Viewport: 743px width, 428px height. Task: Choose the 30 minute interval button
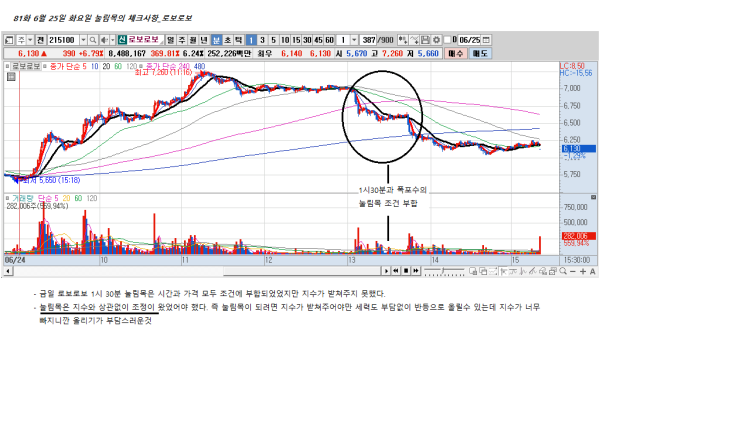(307, 40)
